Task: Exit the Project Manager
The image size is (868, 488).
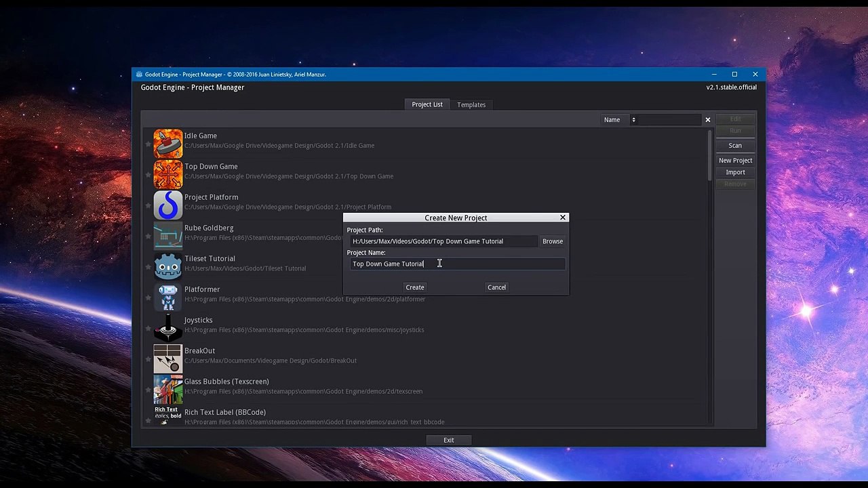Action: tap(449, 440)
